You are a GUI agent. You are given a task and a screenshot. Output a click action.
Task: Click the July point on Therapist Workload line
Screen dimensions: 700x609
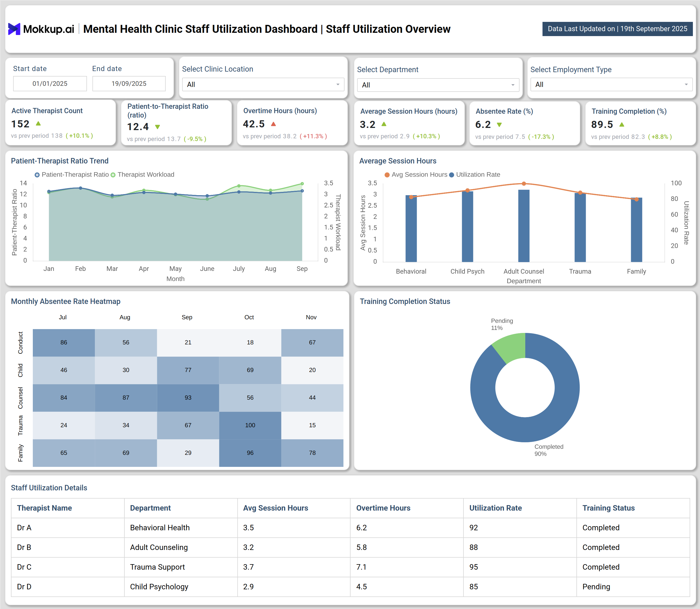coord(239,186)
